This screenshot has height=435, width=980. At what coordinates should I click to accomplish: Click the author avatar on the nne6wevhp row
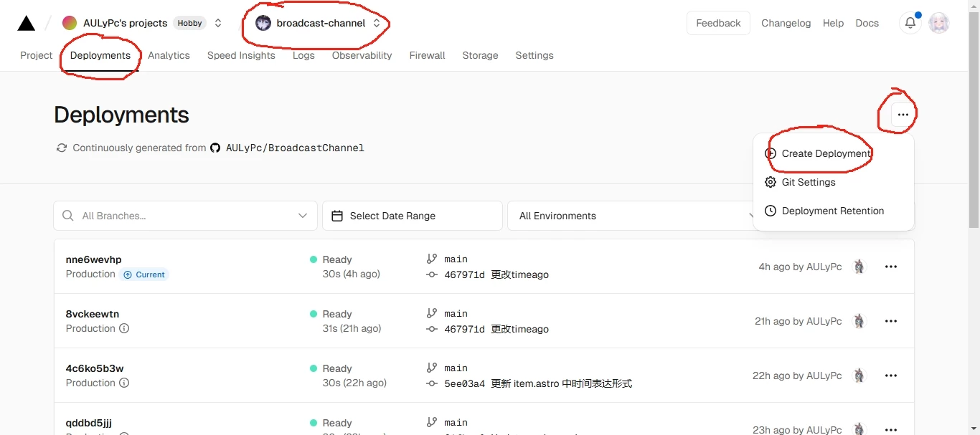click(859, 267)
